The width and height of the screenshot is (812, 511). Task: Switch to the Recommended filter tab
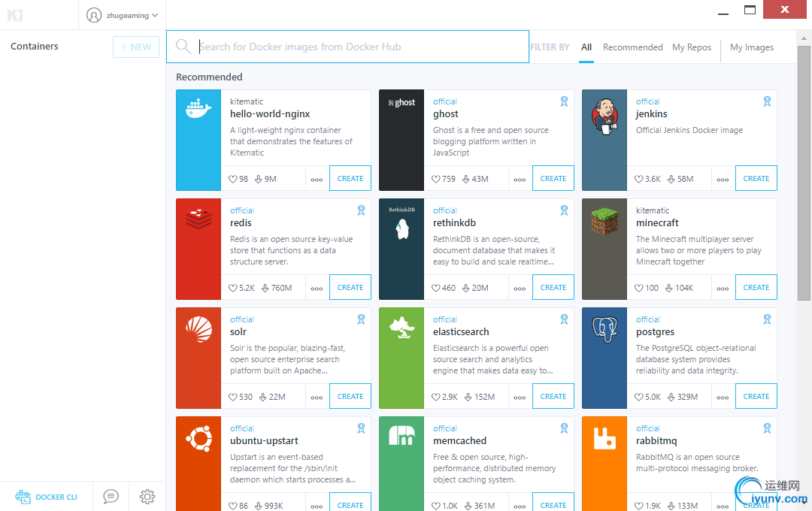click(x=633, y=47)
